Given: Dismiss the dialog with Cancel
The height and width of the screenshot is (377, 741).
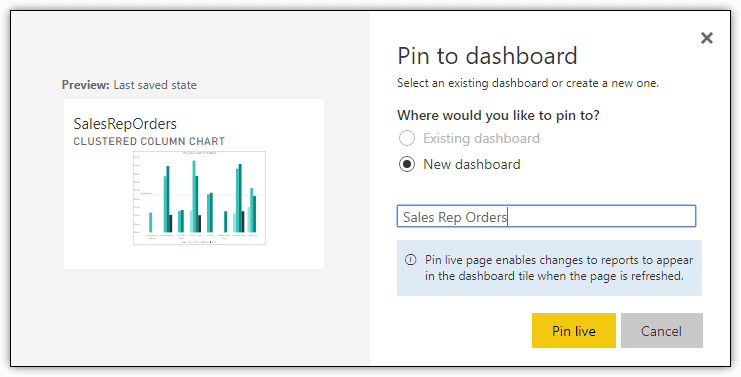Looking at the screenshot, I should tap(662, 331).
